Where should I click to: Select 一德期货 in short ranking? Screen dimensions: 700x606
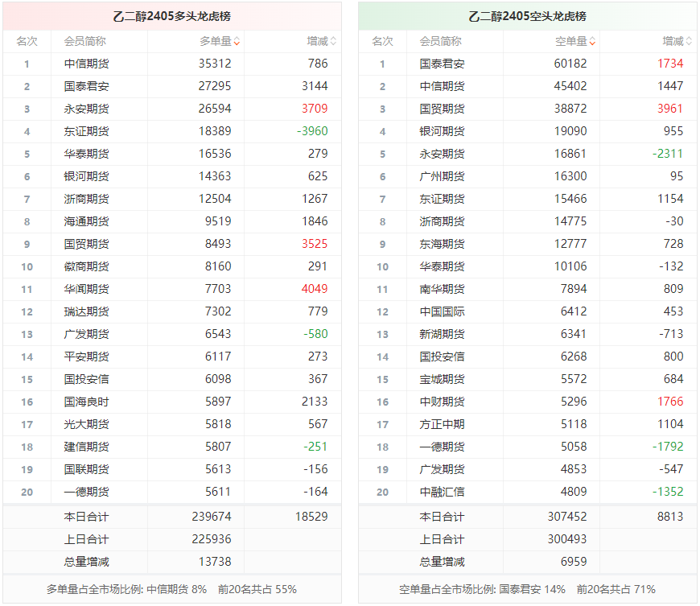(442, 447)
